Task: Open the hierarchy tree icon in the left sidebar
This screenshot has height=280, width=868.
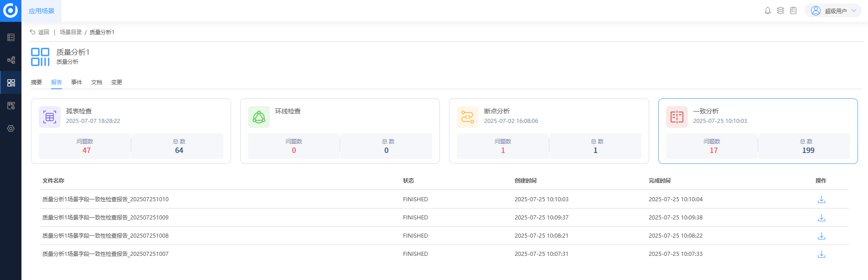Action: click(x=11, y=60)
